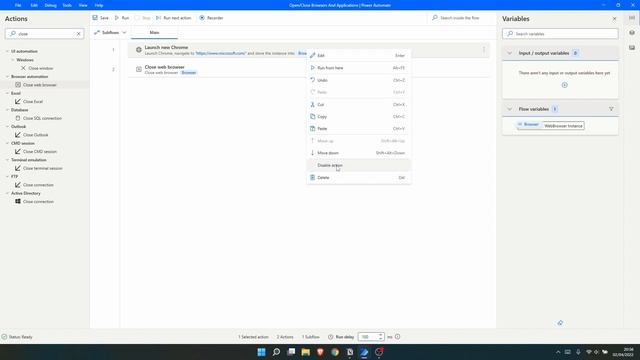
Task: Run the flow
Action: (x=122, y=18)
